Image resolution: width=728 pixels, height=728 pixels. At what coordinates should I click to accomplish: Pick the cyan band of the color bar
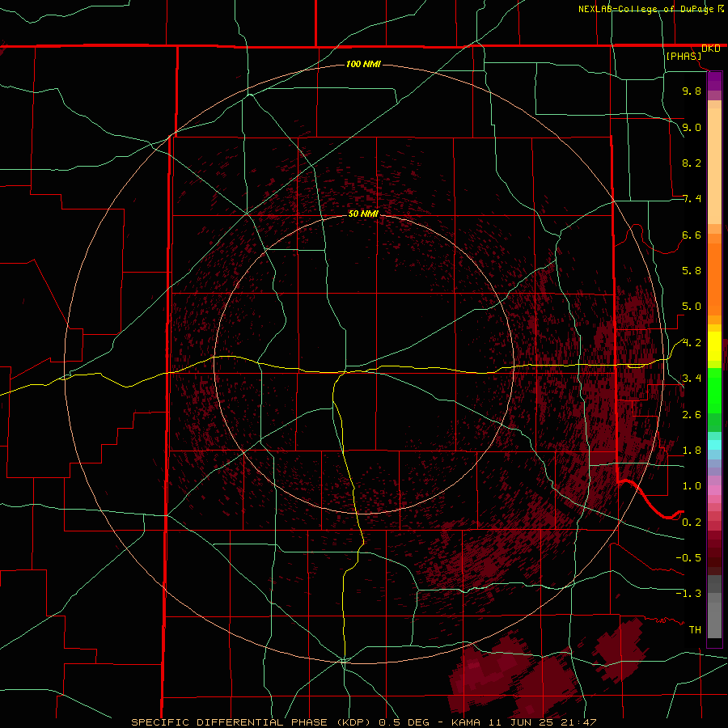[x=714, y=444]
